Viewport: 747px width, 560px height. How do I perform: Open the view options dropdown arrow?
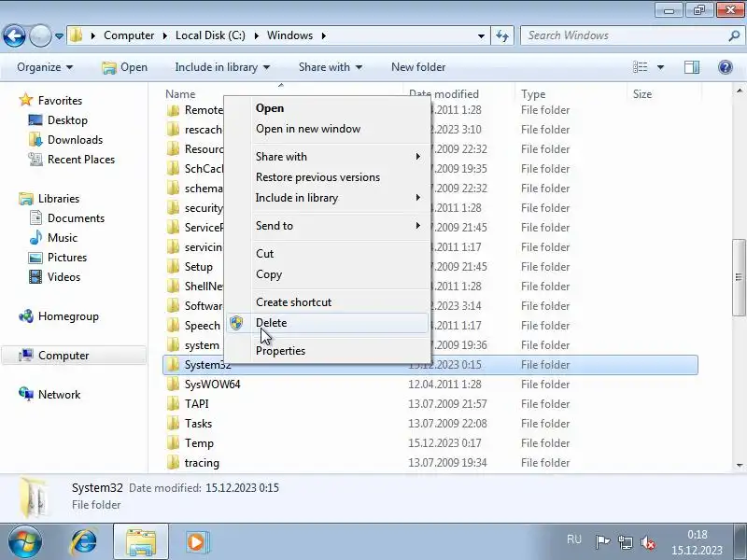660,67
